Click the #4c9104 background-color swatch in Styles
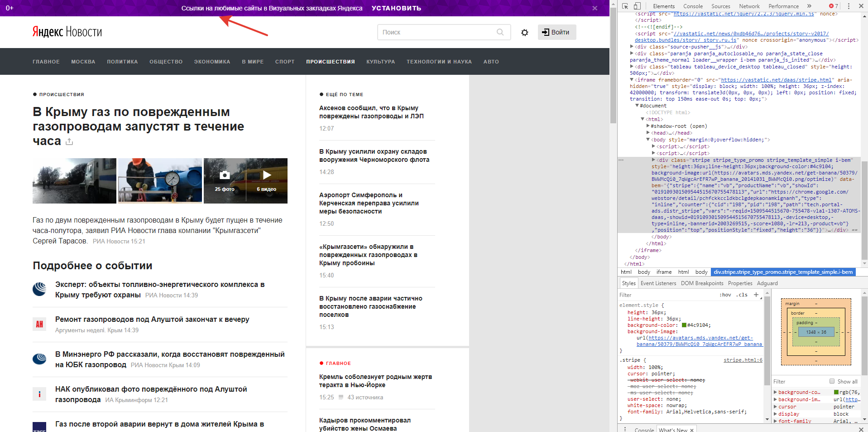This screenshot has height=432, width=868. (x=684, y=325)
